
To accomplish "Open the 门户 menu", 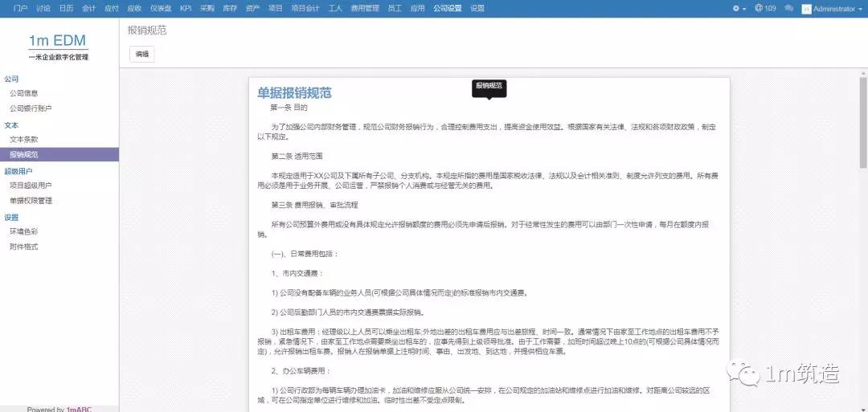I will pyautogui.click(x=21, y=8).
